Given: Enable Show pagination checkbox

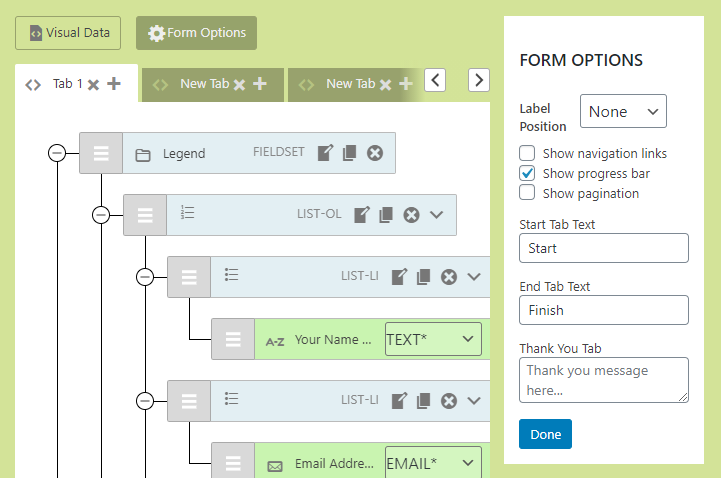Looking at the screenshot, I should (x=527, y=193).
